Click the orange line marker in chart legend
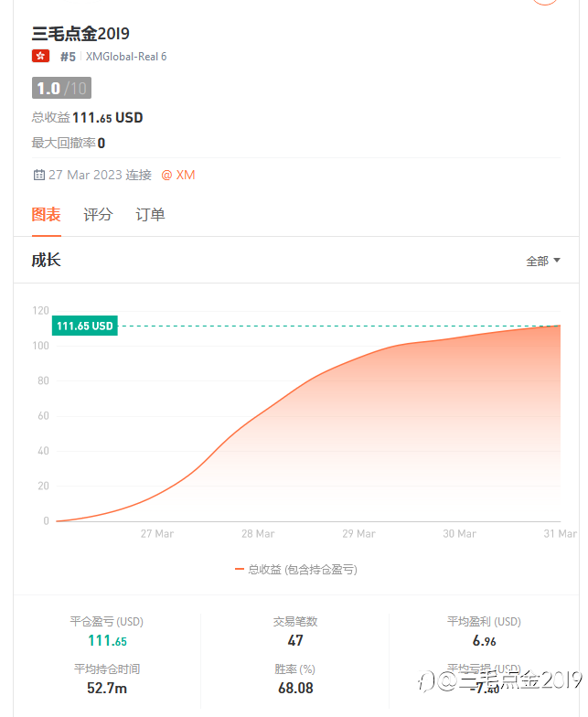The image size is (588, 717). pyautogui.click(x=240, y=569)
